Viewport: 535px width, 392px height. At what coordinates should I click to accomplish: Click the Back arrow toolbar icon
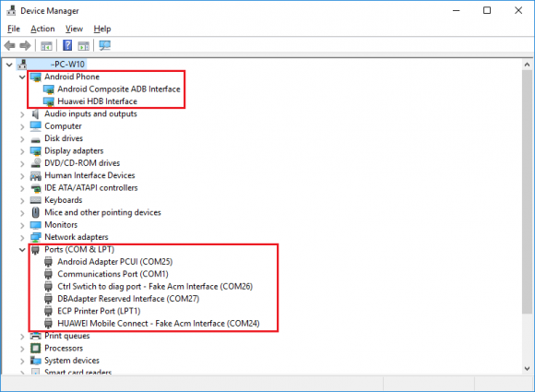click(10, 45)
